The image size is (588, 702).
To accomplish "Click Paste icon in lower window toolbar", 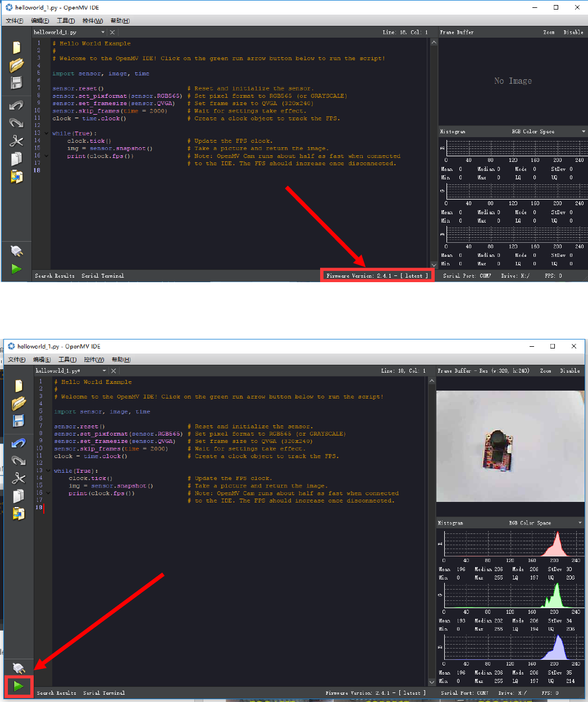I will pos(19,514).
